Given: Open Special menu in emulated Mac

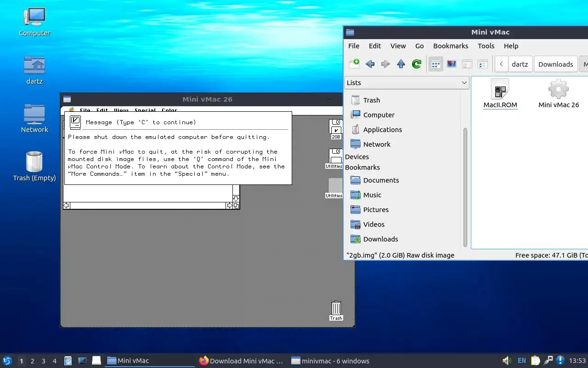Looking at the screenshot, I should [x=145, y=110].
